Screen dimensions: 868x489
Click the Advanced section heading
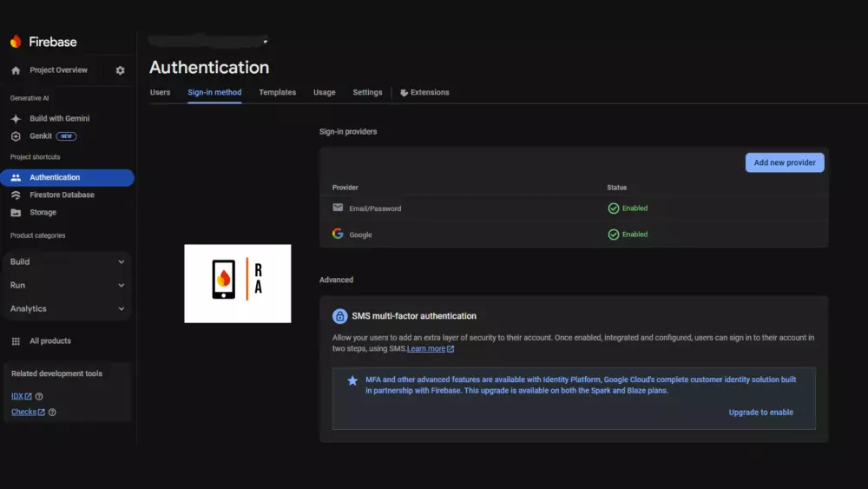coord(336,280)
